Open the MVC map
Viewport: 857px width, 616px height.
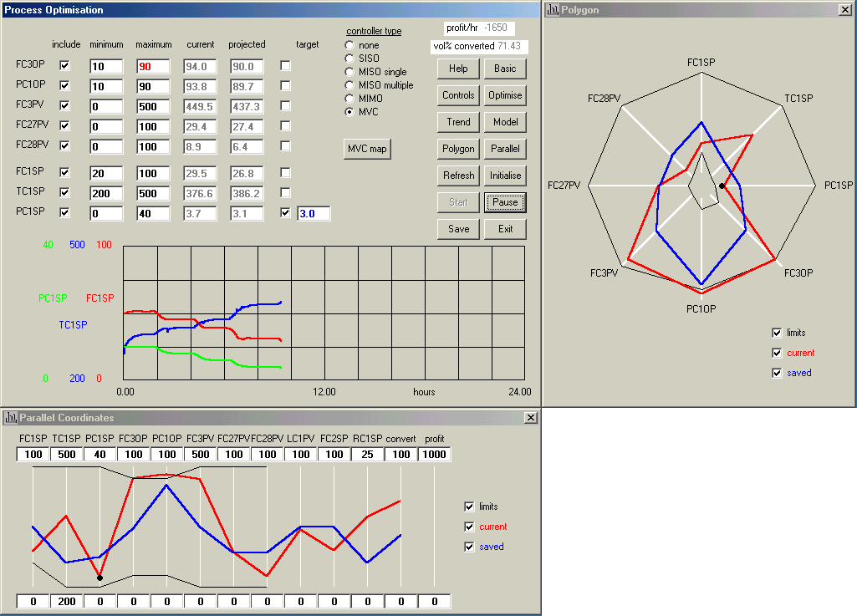tap(367, 149)
